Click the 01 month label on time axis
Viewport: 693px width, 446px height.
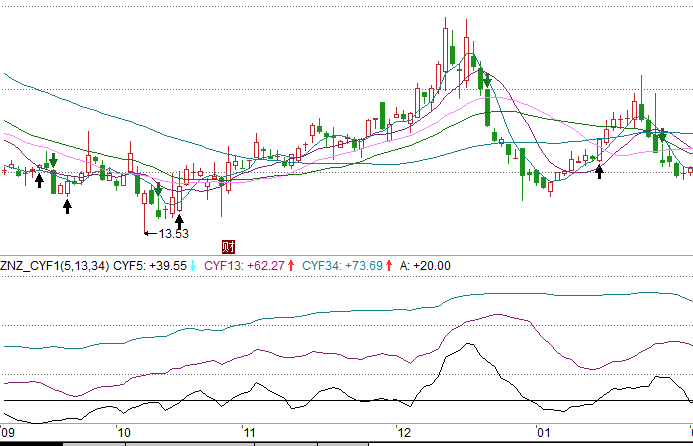coord(544,432)
